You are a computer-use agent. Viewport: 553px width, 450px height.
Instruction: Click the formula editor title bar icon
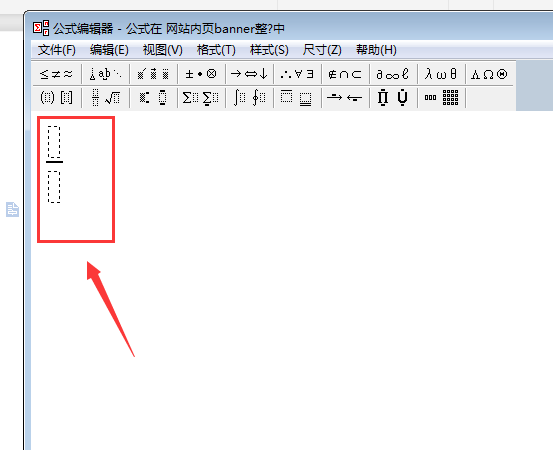point(41,28)
